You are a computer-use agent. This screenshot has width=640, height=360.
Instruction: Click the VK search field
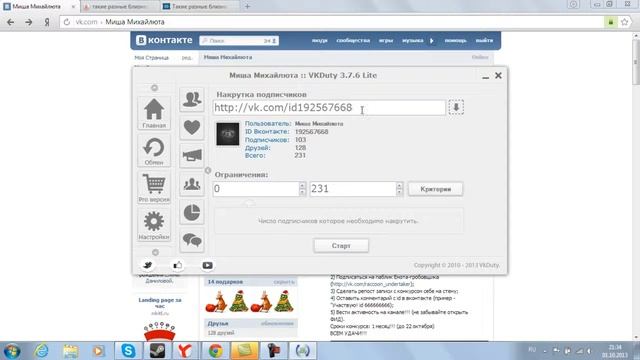click(x=239, y=40)
